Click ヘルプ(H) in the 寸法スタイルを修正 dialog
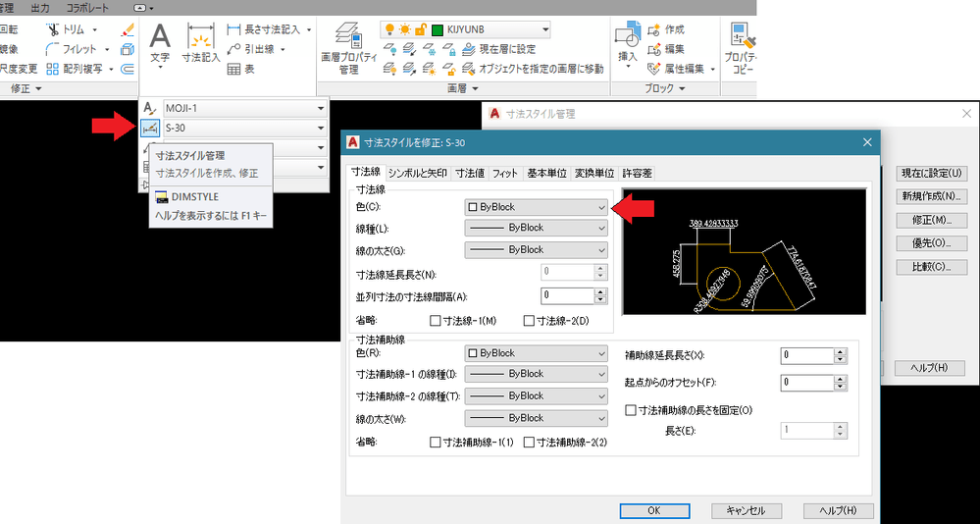 [x=838, y=511]
